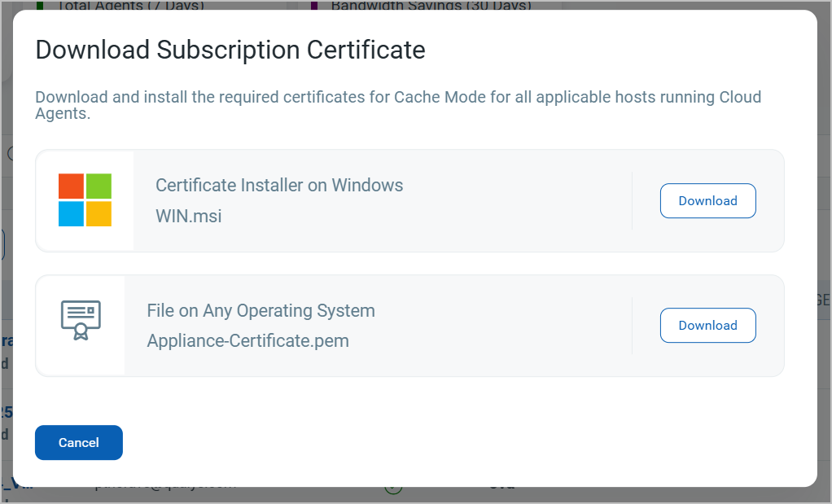Download the WIN.msi certificate installer
832x504 pixels.
coord(707,201)
